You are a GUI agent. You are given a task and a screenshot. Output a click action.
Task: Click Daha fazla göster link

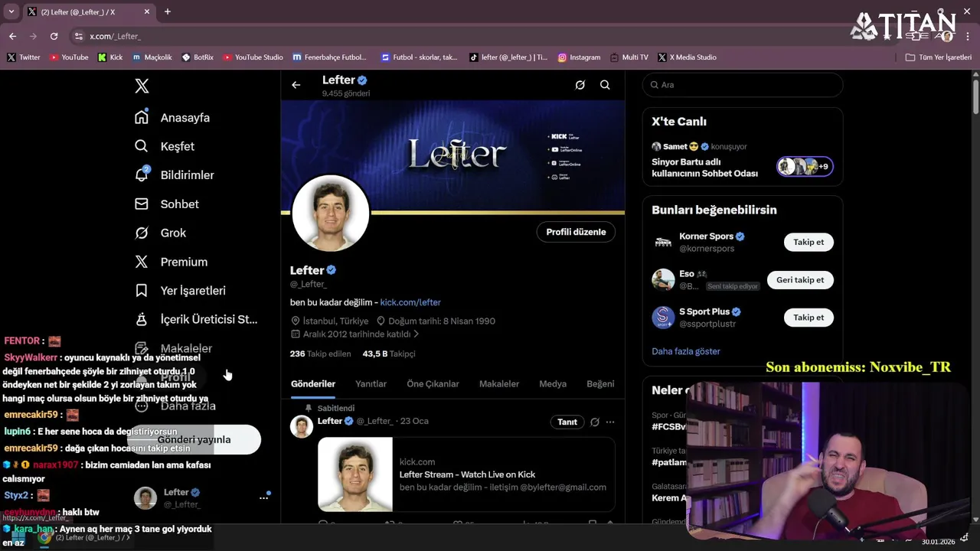point(686,351)
